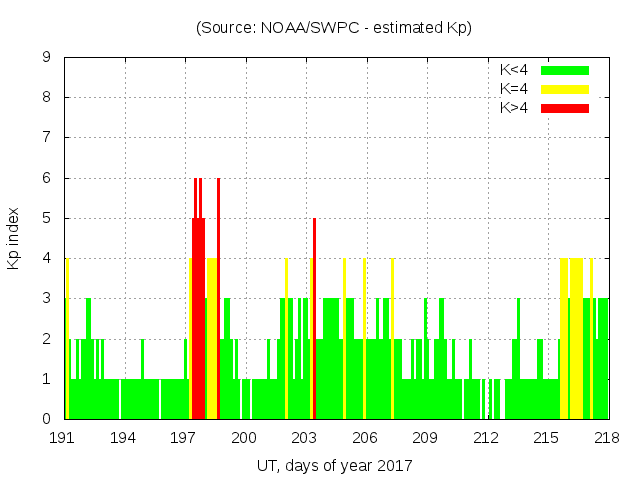Select the 194 tick label on the x-axis
This screenshot has height=480, width=640.
pyautogui.click(x=124, y=438)
